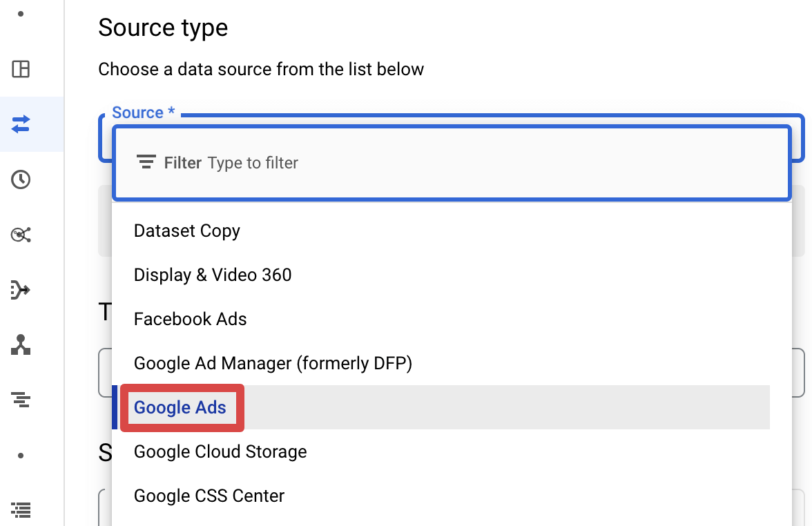Open the Migration sidebar icon
The width and height of the screenshot is (812, 526).
(x=21, y=345)
